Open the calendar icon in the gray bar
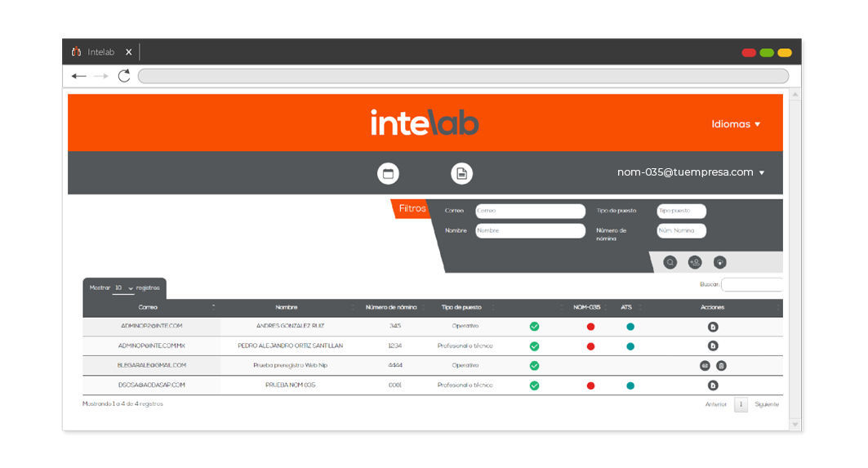 point(388,173)
